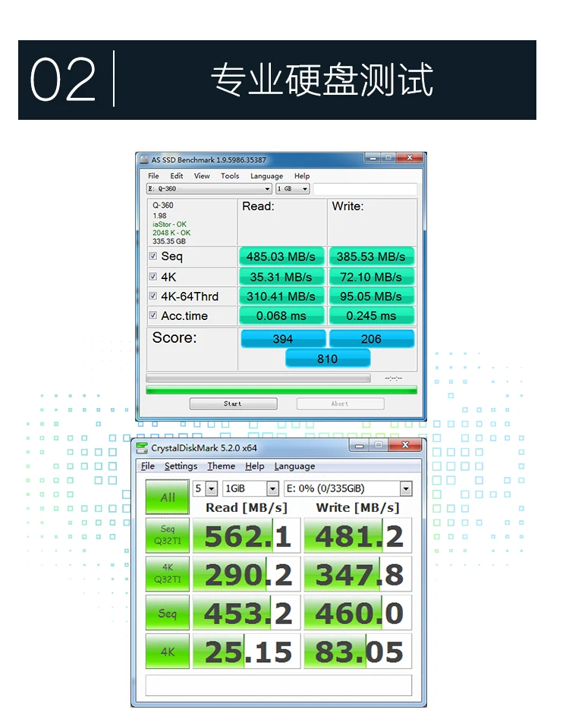569x728 pixels.
Task: Open the 1 GB size dropdown in AS SSD
Action: tap(293, 189)
